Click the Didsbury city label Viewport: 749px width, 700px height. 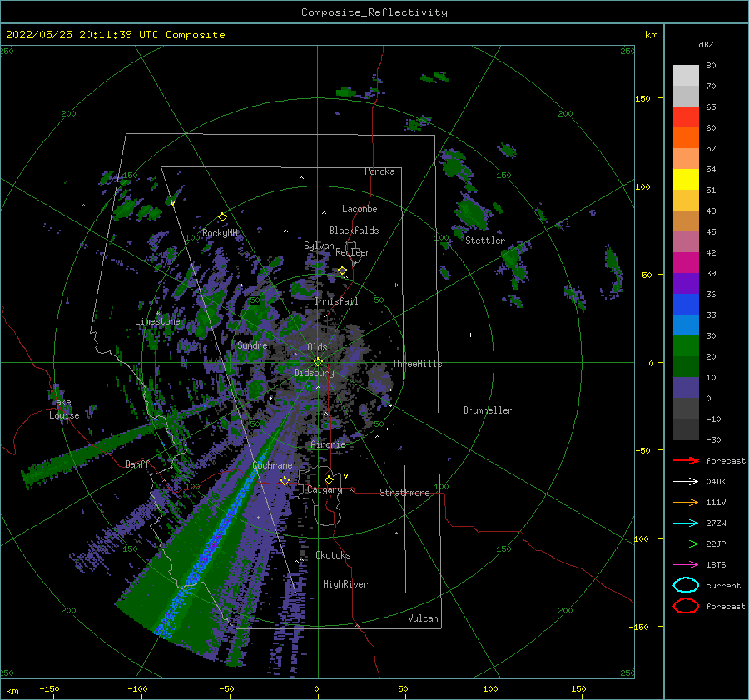pos(315,373)
